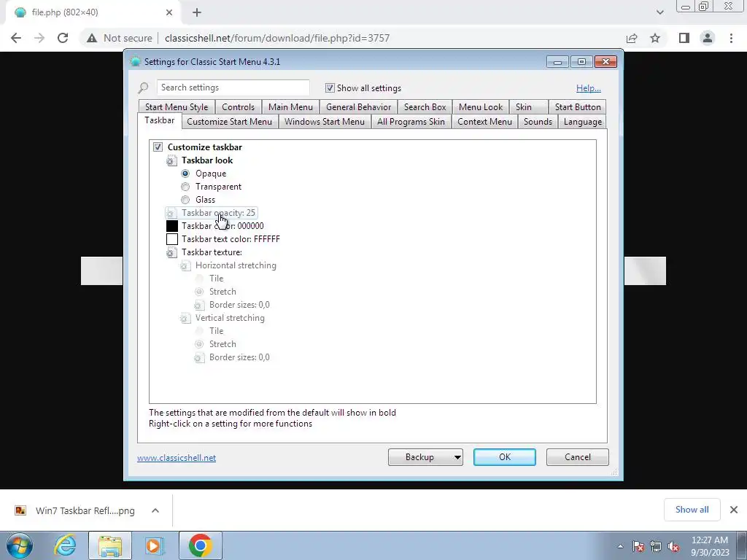Select Stretch under Horizontal stretching

tap(199, 292)
